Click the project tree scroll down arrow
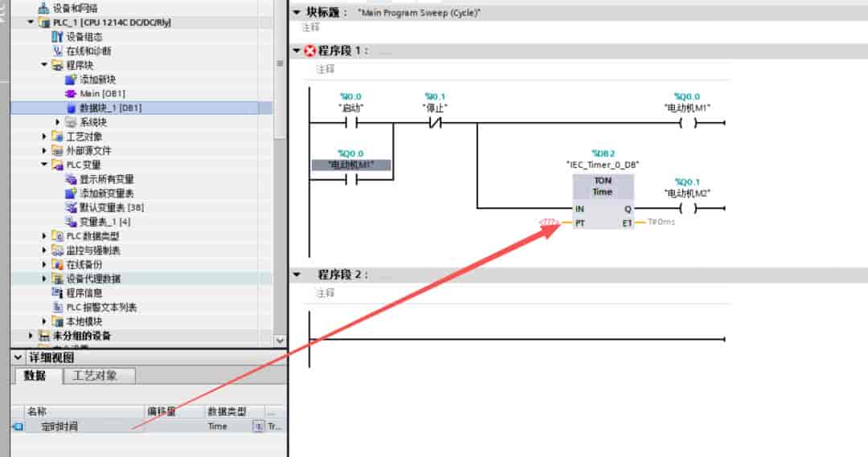 point(280,341)
